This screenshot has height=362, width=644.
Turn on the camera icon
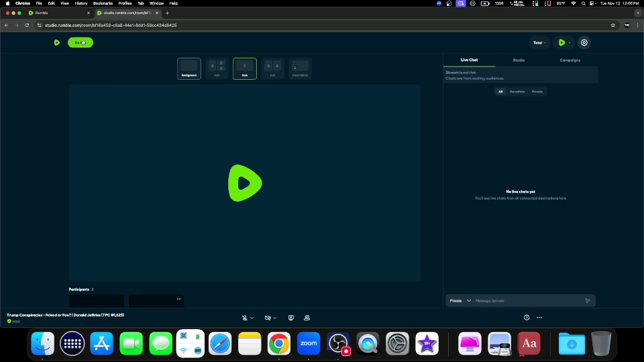pos(268,318)
